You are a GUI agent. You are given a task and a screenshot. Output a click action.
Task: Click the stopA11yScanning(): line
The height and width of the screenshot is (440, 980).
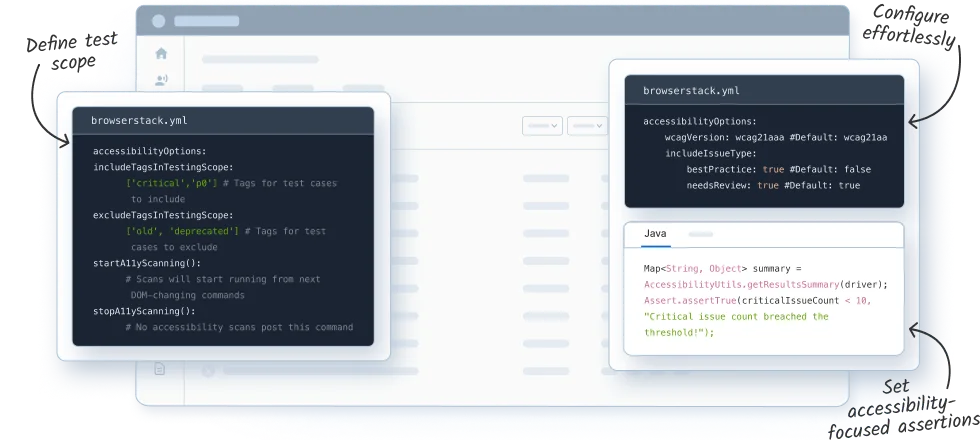pos(144,311)
